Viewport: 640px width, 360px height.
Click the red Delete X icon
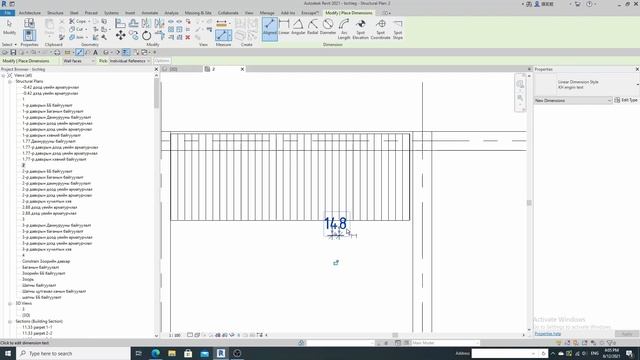188,37
